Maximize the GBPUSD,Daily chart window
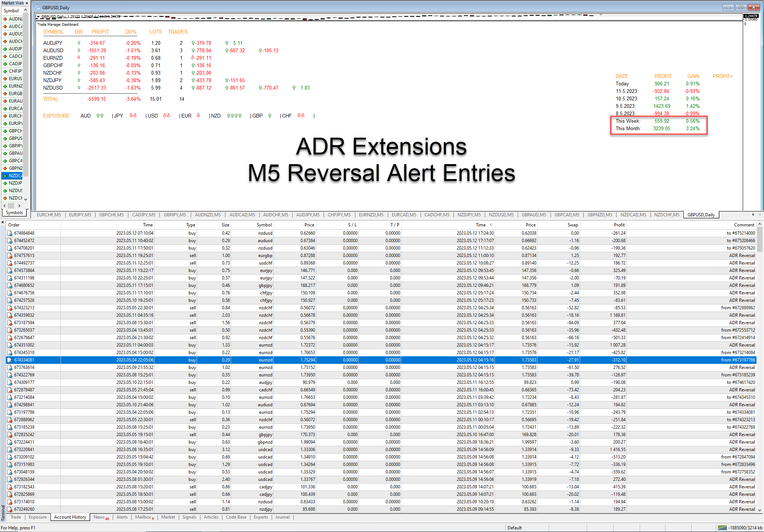This screenshot has width=764, height=532. 741,7
